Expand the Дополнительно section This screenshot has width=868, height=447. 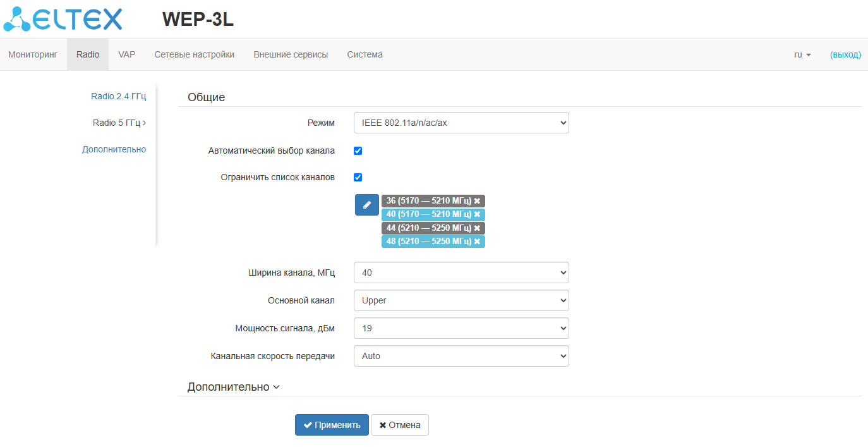pyautogui.click(x=233, y=387)
